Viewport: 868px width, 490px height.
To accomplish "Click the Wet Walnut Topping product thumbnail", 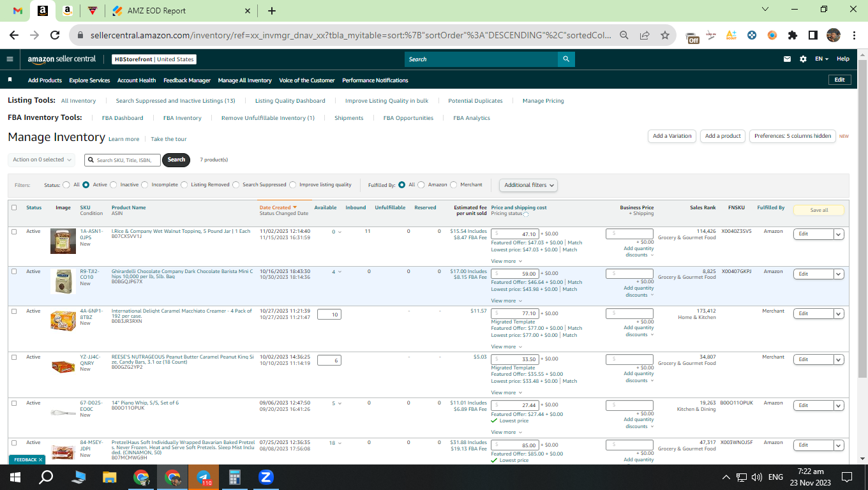I will [63, 241].
